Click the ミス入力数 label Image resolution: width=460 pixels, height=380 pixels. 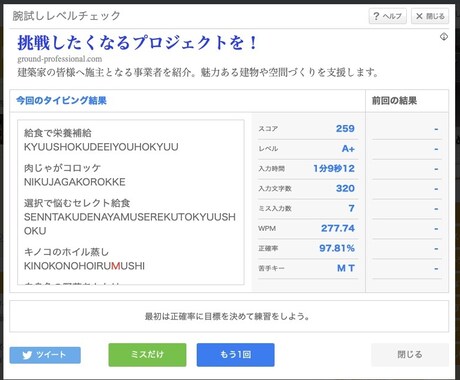pyautogui.click(x=275, y=209)
